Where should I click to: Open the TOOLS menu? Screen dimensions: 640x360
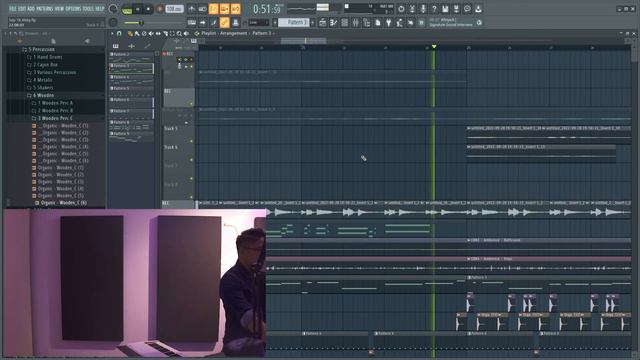coord(88,9)
